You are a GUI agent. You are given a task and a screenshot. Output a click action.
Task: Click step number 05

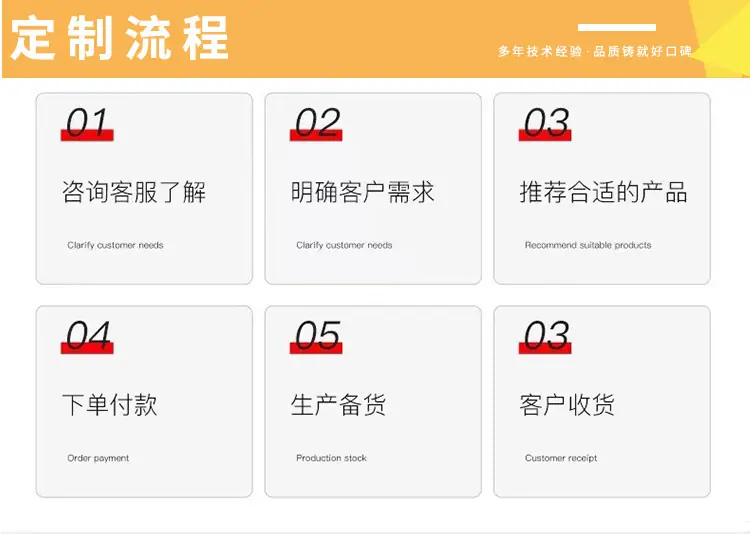point(317,335)
